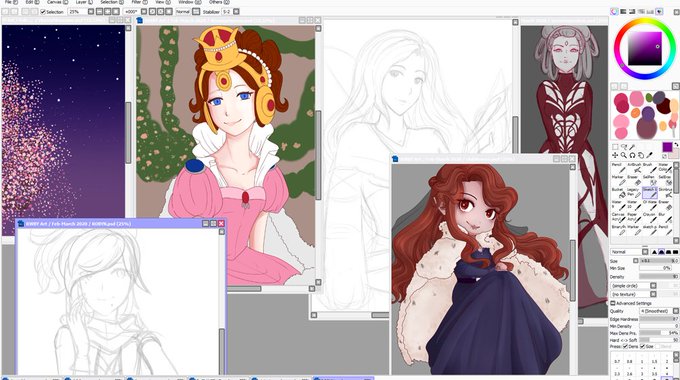The height and width of the screenshot is (380, 680).
Task: Choose the first pointed brush edge shape
Action: click(x=654, y=252)
